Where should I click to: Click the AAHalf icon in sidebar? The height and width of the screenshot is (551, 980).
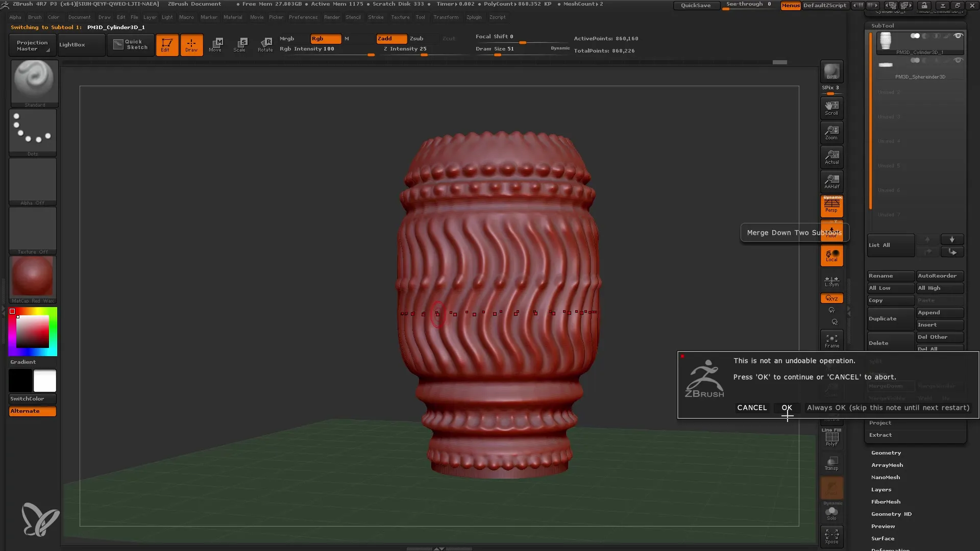click(x=831, y=182)
